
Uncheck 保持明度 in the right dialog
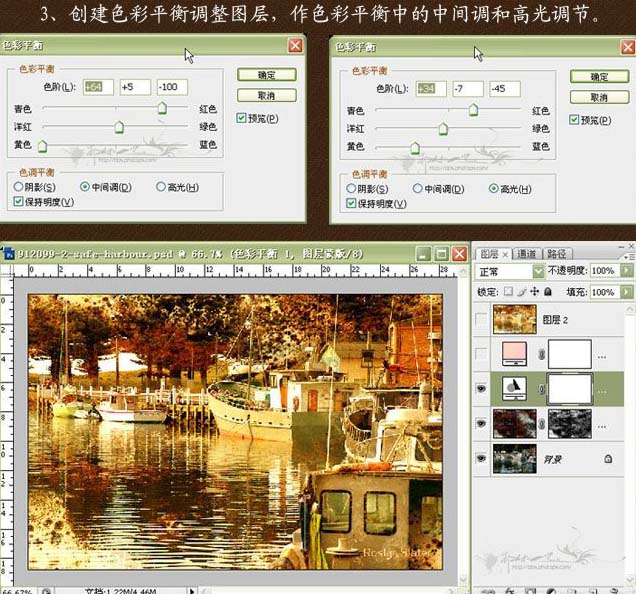tap(351, 203)
